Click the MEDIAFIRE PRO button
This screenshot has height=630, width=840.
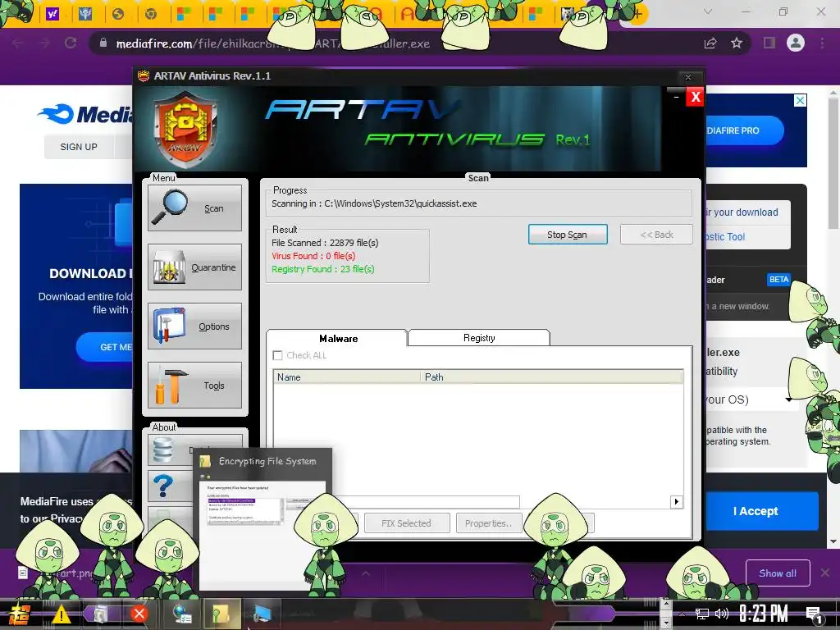[743, 130]
